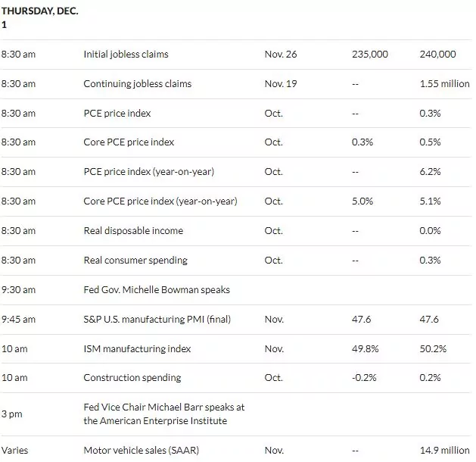
Task: Click the Initial jobless claims report name
Action: pyautogui.click(x=126, y=55)
